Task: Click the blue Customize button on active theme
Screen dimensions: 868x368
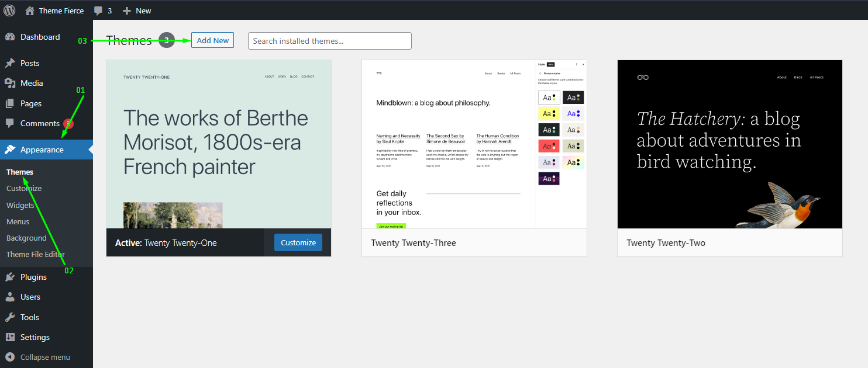Action: coord(298,242)
